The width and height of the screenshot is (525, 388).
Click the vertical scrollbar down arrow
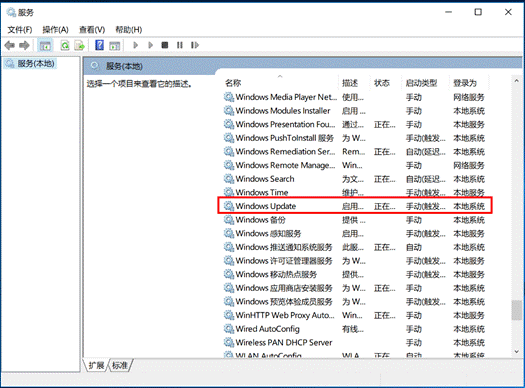tap(516, 352)
